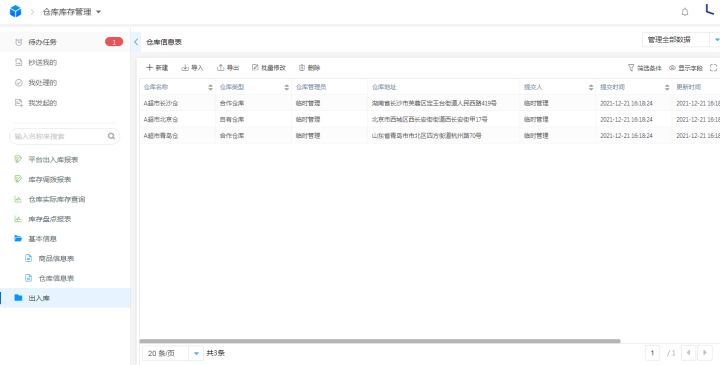Click the 西长安街甲17号 Beijing address cell
720x365 pixels.
coord(430,119)
